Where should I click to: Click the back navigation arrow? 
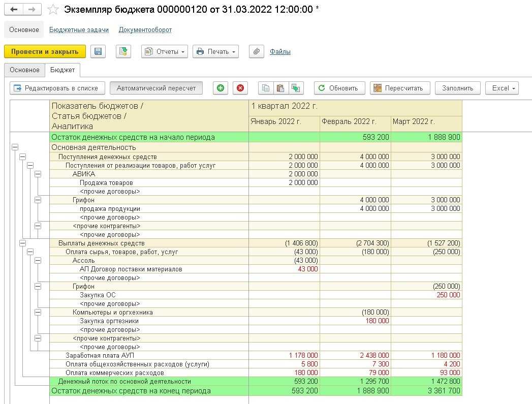tap(14, 10)
